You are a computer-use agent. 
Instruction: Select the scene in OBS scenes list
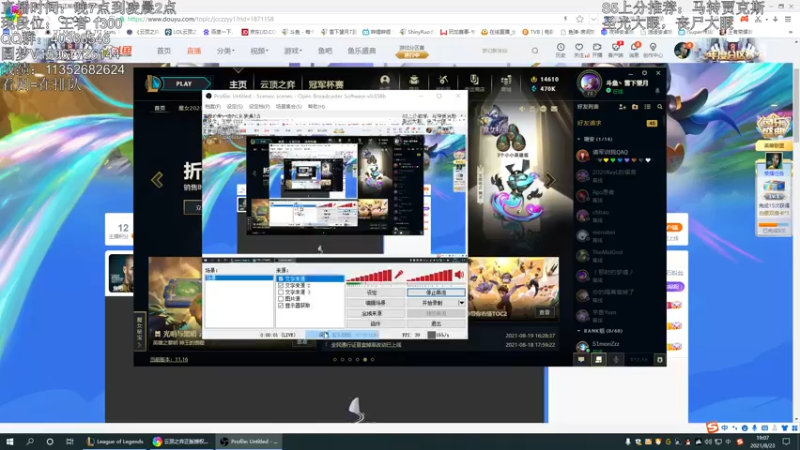pos(239,278)
